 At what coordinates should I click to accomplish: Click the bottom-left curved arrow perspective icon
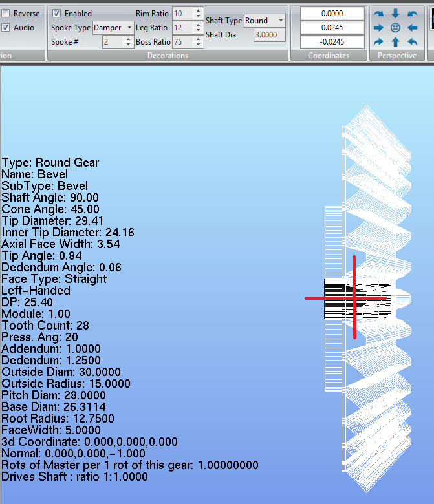(x=378, y=42)
